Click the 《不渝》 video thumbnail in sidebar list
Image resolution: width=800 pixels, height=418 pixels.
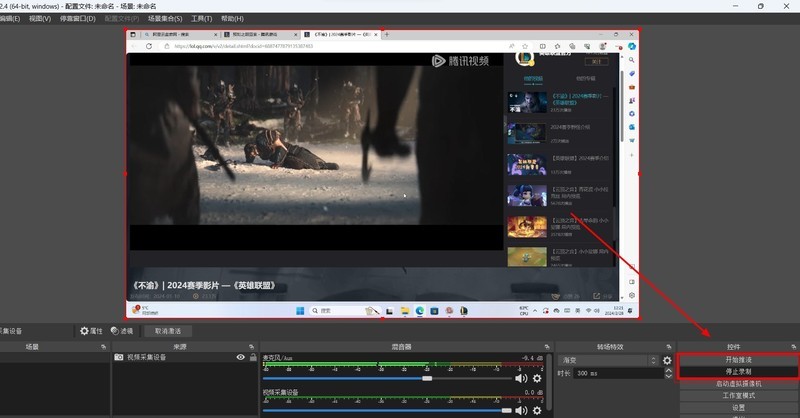528,102
